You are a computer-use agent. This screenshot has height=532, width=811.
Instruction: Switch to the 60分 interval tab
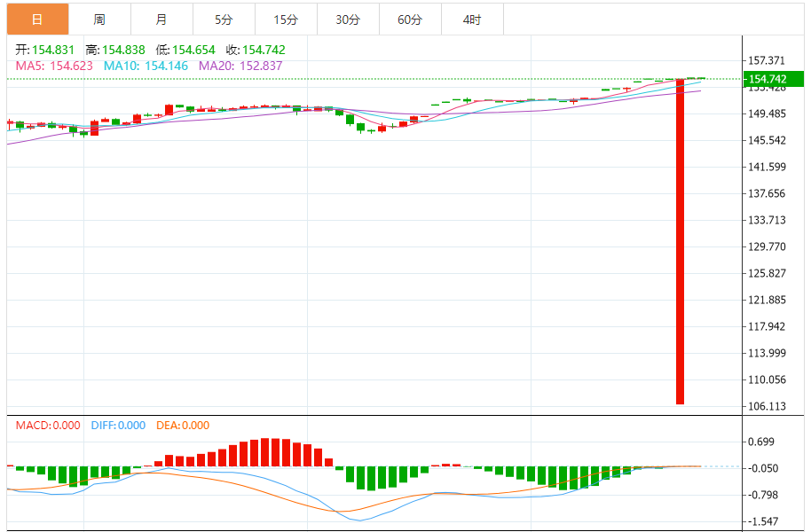pyautogui.click(x=410, y=20)
